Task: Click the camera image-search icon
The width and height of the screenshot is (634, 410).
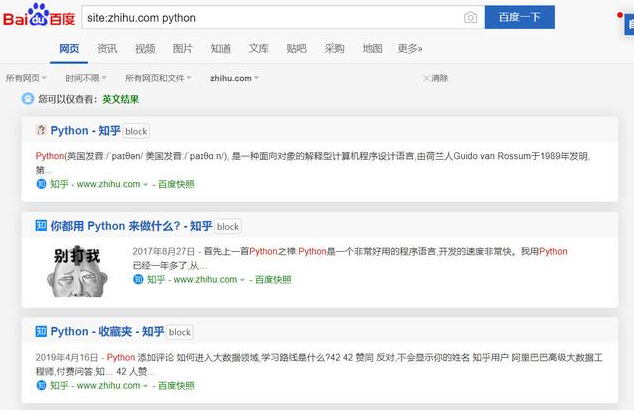Action: coord(470,17)
